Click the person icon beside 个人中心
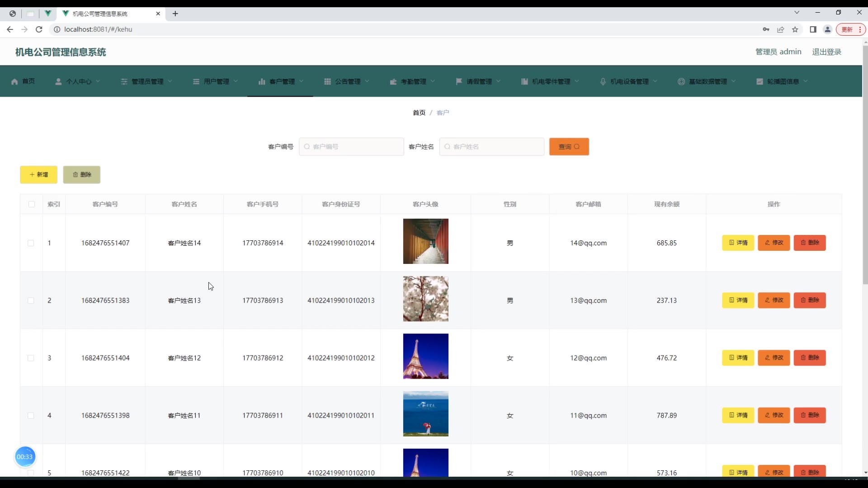Image resolution: width=868 pixels, height=488 pixels. click(x=58, y=82)
